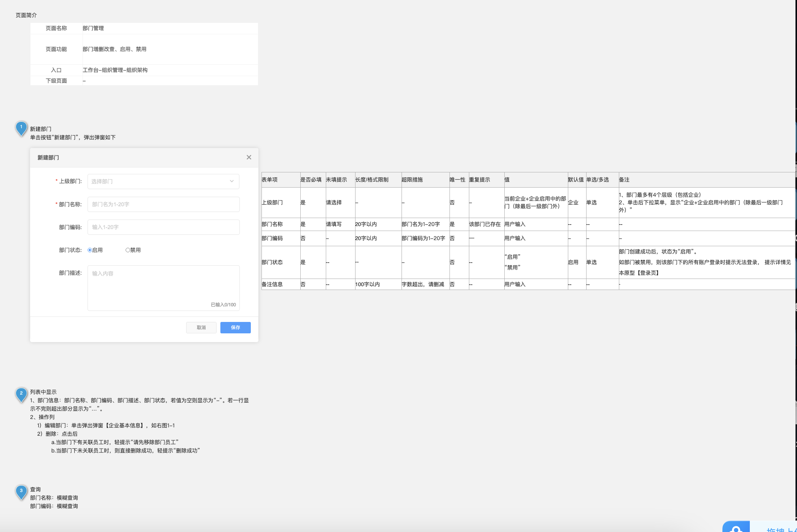Click the blue pin numbered 2 beside 列表中显示
Viewport: 797px width, 532px height.
pos(21,394)
